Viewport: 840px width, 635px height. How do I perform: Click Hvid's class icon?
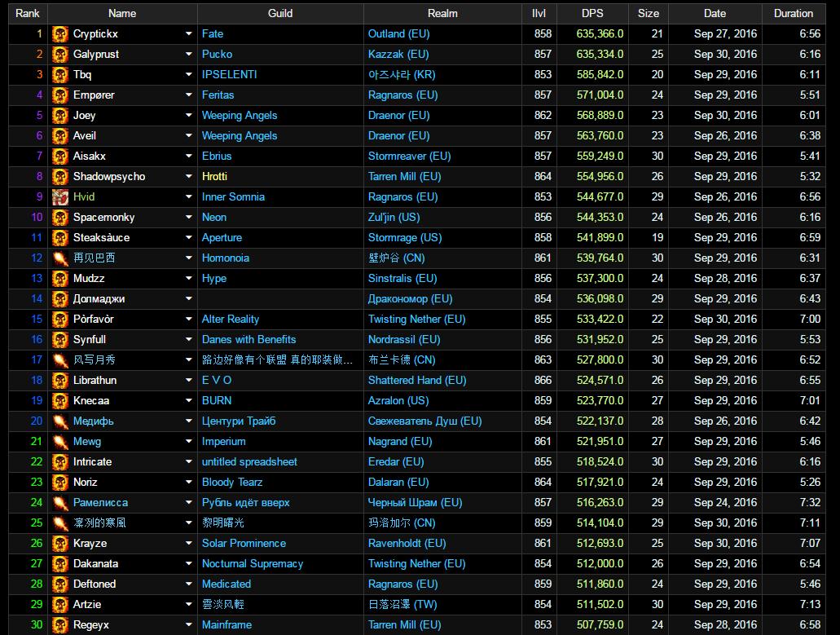(x=60, y=196)
